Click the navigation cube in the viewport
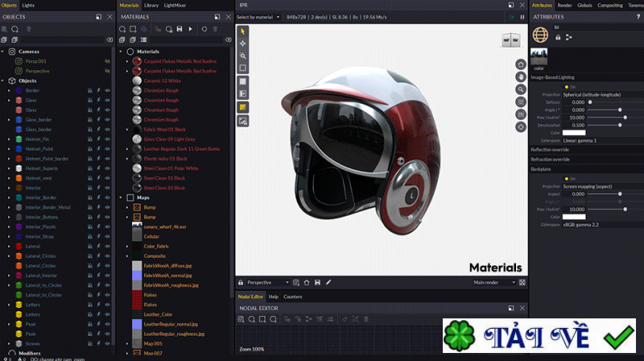Viewport: 644px width, 361px height. point(510,40)
